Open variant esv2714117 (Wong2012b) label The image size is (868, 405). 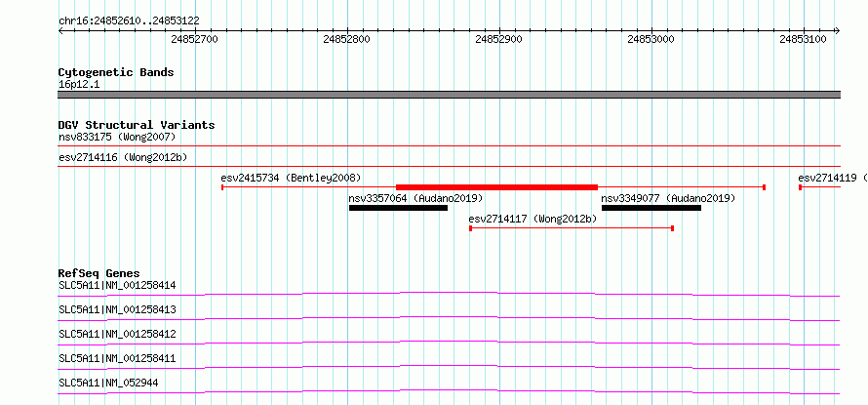tap(533, 219)
